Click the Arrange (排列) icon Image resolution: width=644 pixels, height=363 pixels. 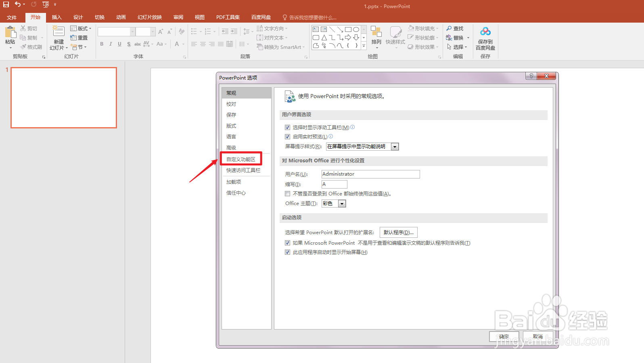pos(376,32)
